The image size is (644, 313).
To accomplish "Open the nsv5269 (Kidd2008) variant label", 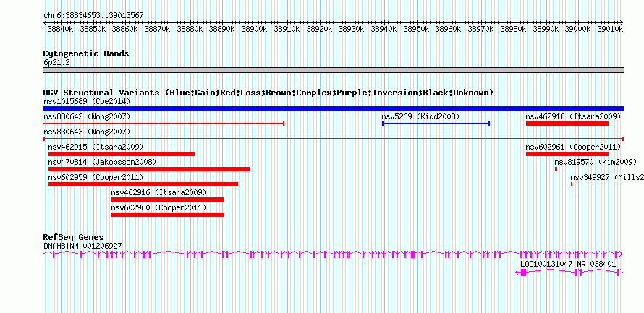I will pos(420,117).
